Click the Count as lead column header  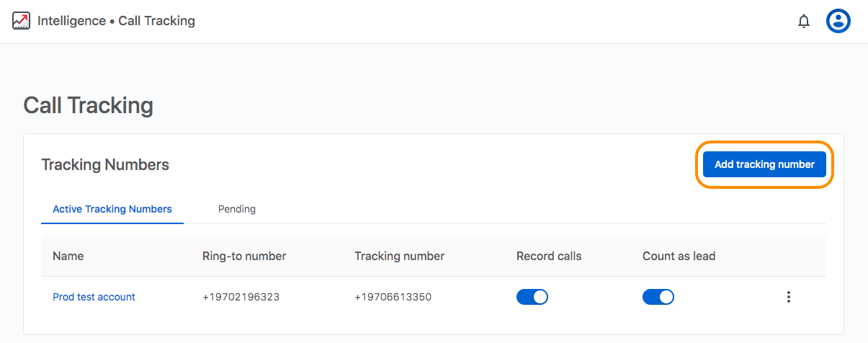coord(679,256)
